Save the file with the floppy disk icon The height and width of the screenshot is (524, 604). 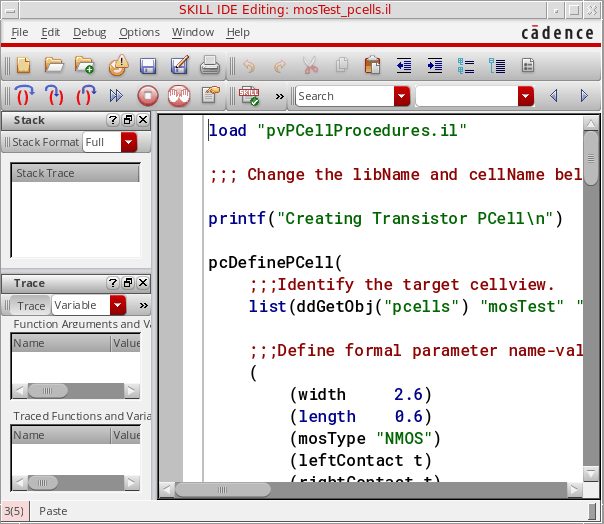click(x=148, y=66)
